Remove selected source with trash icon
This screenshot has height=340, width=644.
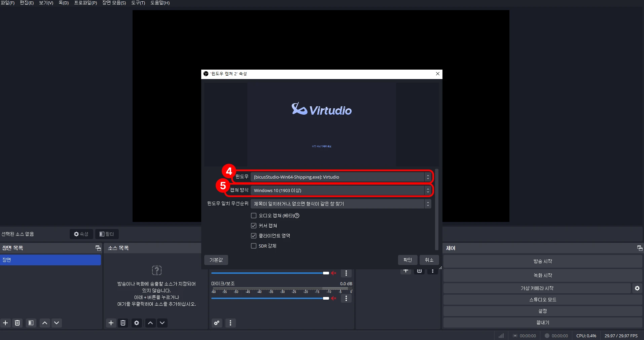(123, 323)
